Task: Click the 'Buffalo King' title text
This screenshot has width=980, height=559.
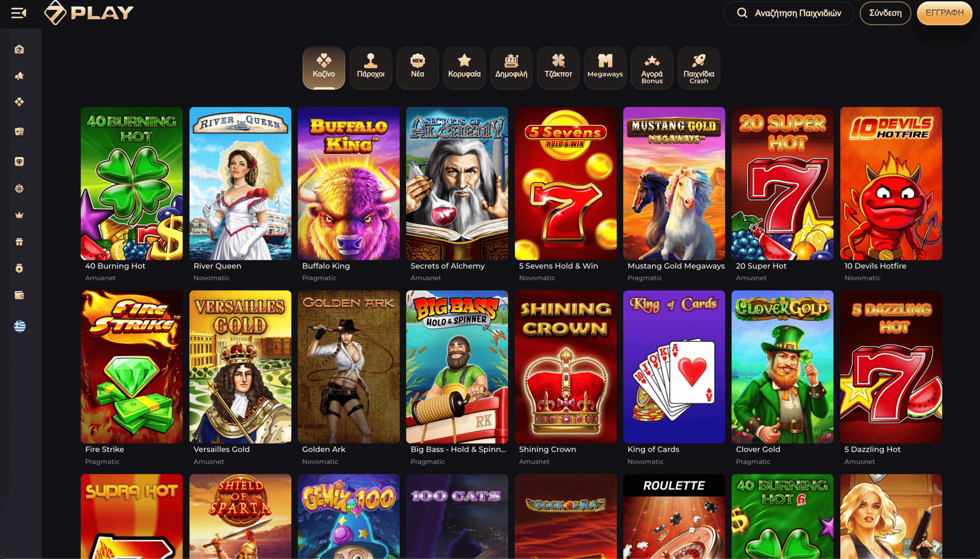Action: [x=326, y=266]
